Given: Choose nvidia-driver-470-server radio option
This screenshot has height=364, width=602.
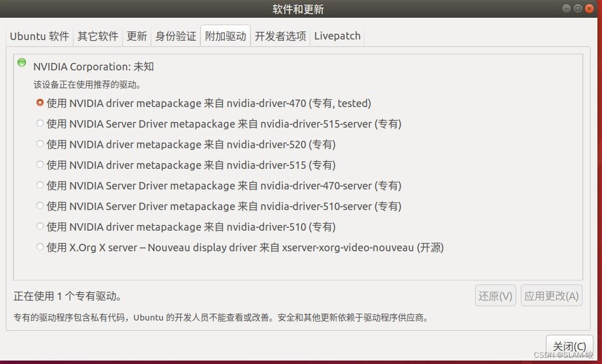Looking at the screenshot, I should pos(40,185).
